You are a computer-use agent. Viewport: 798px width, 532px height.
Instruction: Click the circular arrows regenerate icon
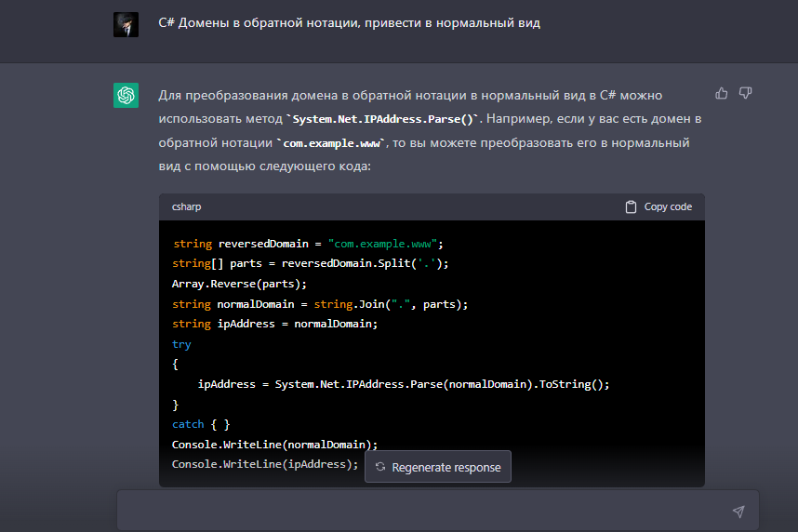[x=379, y=467]
